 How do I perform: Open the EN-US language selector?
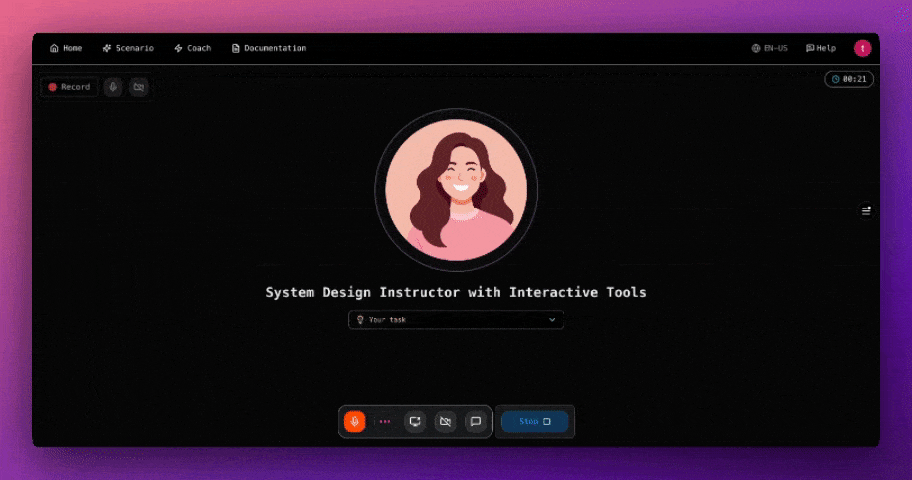tap(769, 48)
